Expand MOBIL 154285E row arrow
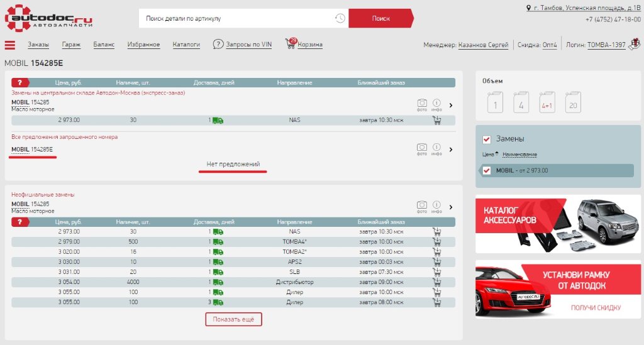This screenshot has width=644, height=345. [x=451, y=150]
